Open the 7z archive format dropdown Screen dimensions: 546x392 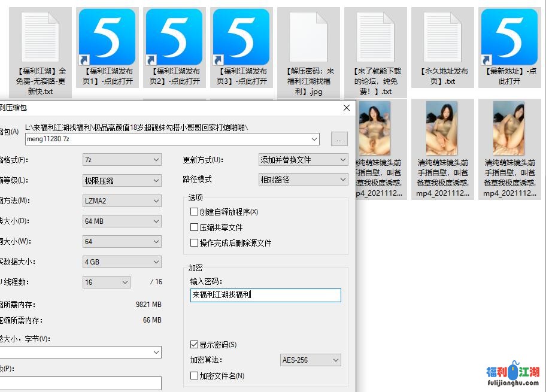122,160
